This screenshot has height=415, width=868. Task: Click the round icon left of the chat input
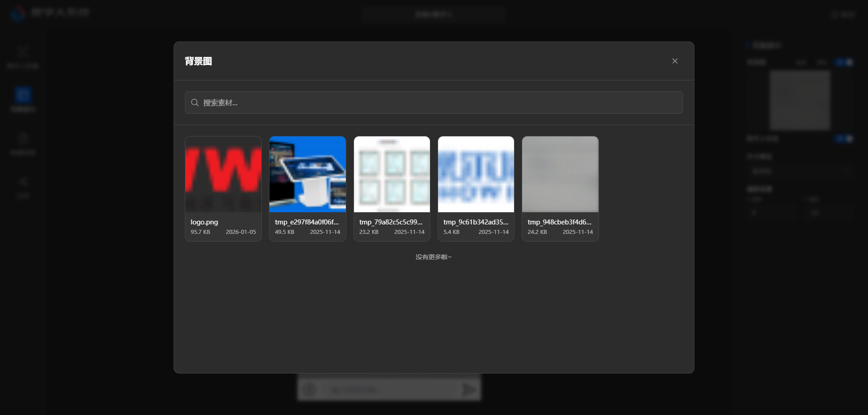(x=310, y=389)
